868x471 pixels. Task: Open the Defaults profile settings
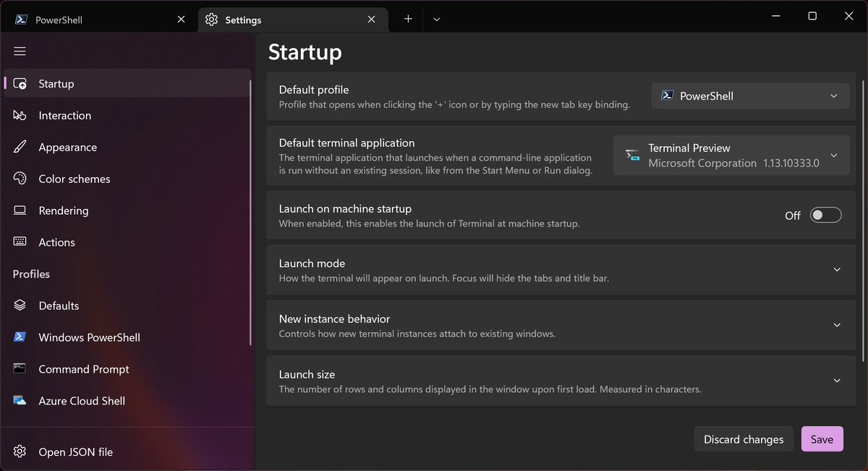point(127,305)
